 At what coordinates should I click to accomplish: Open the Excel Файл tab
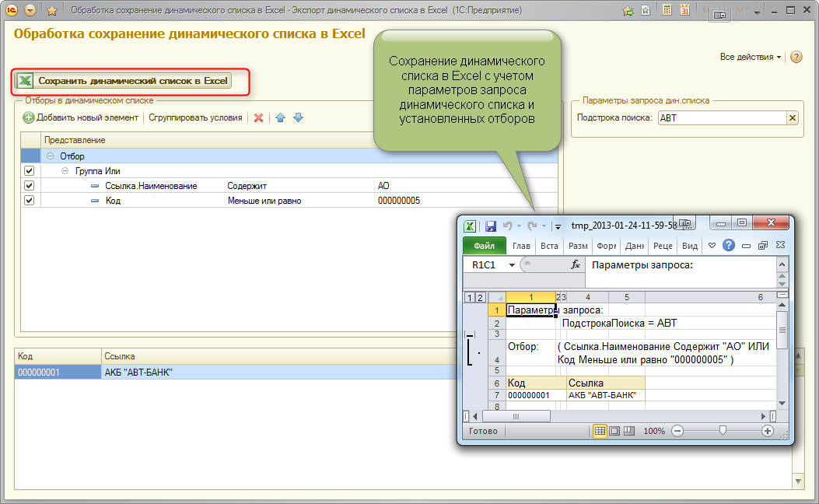tap(485, 246)
